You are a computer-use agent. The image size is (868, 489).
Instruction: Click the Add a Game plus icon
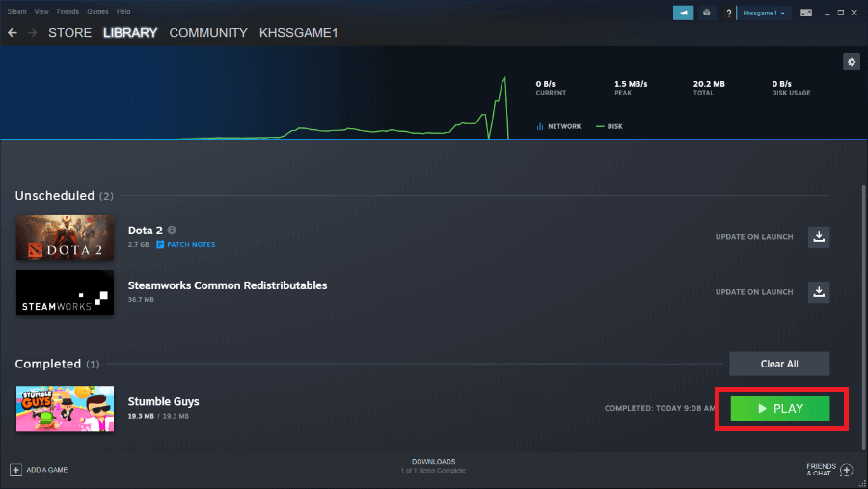pos(15,470)
